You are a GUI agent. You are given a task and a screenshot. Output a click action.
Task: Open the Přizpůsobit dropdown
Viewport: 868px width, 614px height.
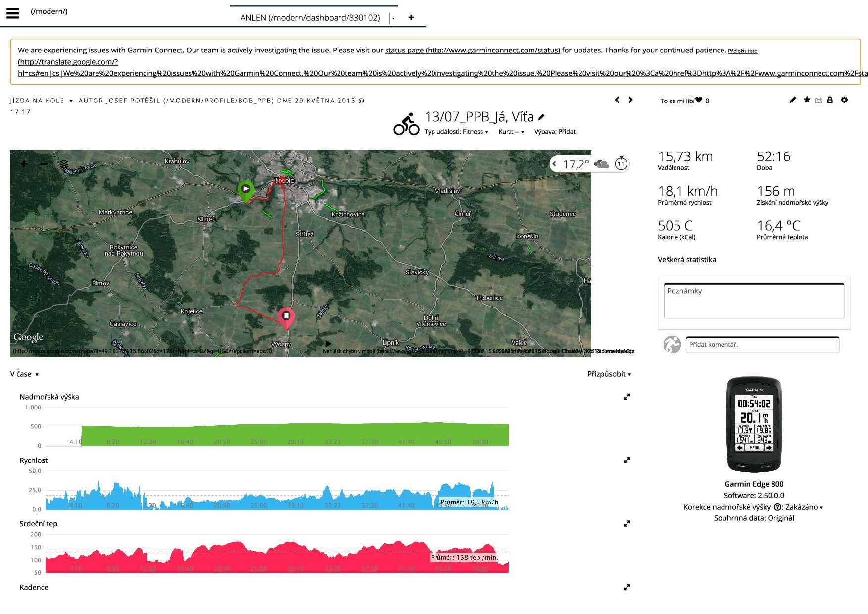tap(609, 374)
